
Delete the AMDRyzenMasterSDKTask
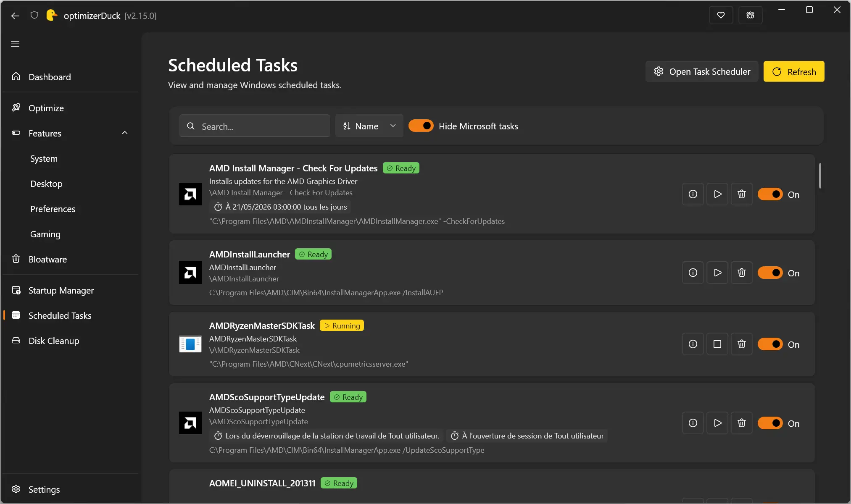742,344
